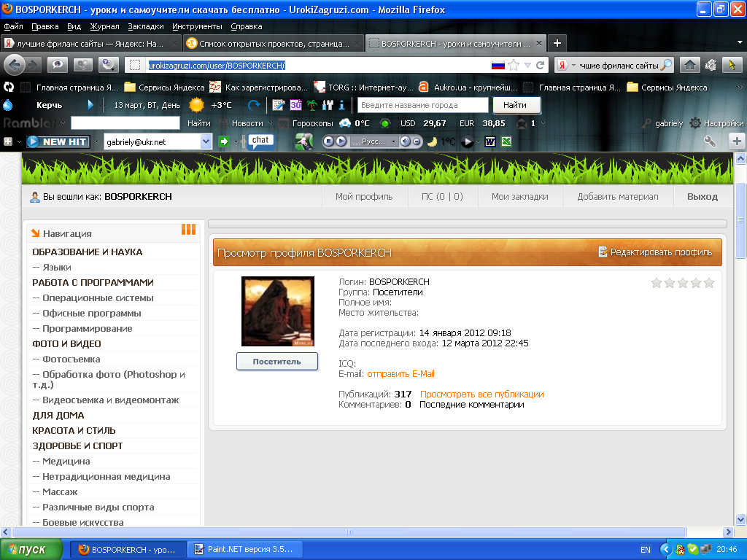This screenshot has height=560, width=747.
Task: Click the BOSPORKERCH avatar thumbnail
Action: 278,311
